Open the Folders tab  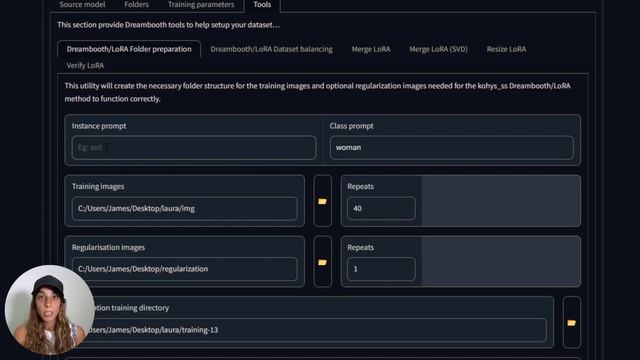point(136,4)
